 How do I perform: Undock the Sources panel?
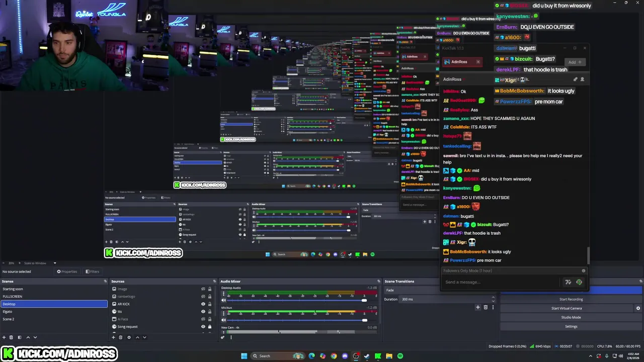tap(214, 281)
